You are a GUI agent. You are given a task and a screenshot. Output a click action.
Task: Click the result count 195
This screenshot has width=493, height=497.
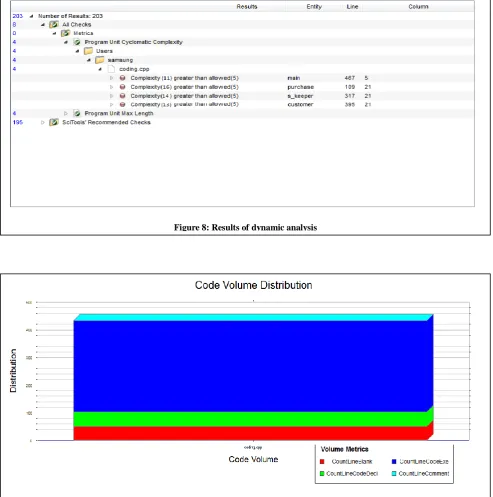pyautogui.click(x=18, y=122)
